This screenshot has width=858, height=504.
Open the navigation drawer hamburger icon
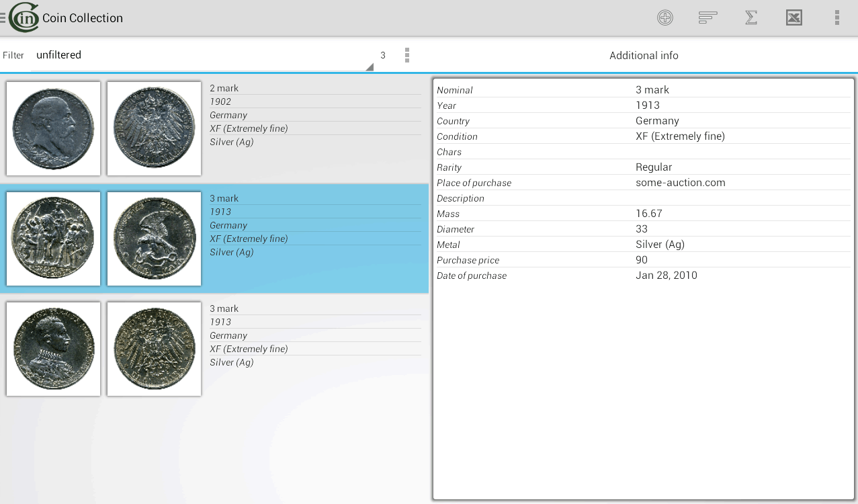(3, 18)
